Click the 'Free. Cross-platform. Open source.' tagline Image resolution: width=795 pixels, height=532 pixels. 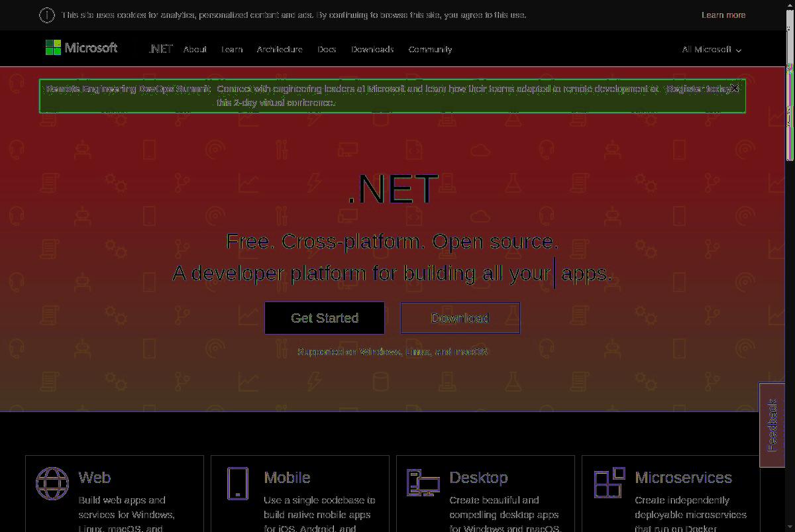(392, 241)
